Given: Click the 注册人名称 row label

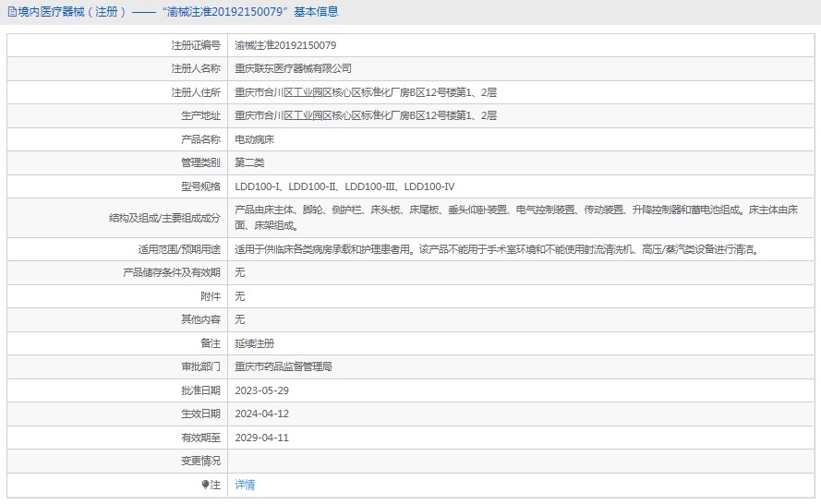Looking at the screenshot, I should tap(196, 68).
